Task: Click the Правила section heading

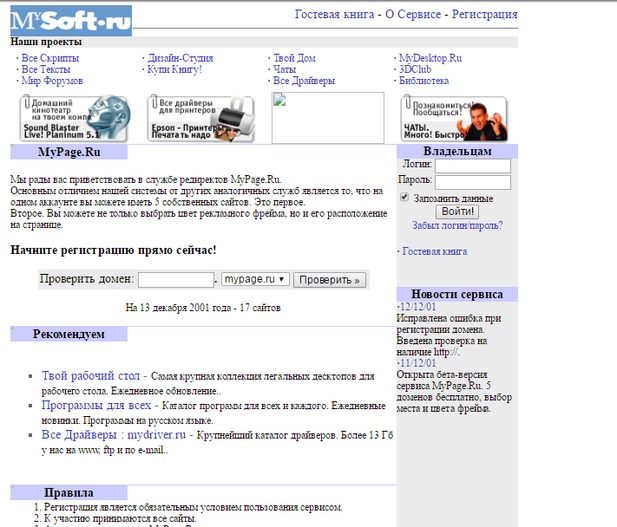Action: point(69,493)
